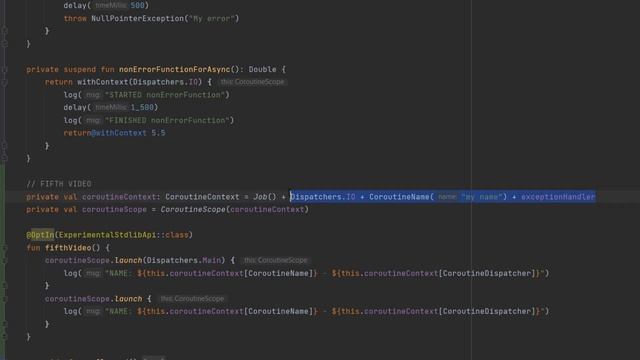This screenshot has height=360, width=640.
Task: Click the Job() call
Action: [x=264, y=197]
